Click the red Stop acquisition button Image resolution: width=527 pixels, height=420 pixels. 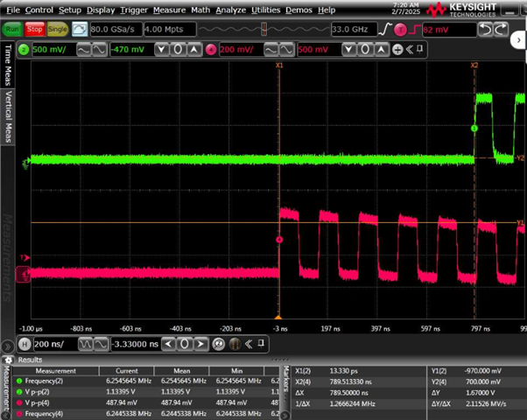(35, 29)
